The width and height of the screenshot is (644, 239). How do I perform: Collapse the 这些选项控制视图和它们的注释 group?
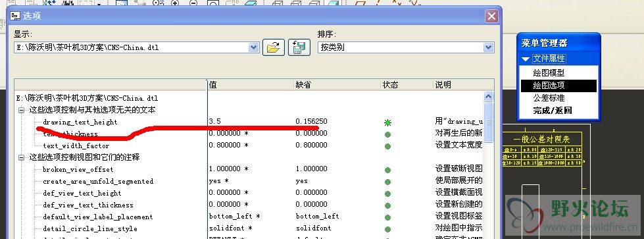[21, 157]
